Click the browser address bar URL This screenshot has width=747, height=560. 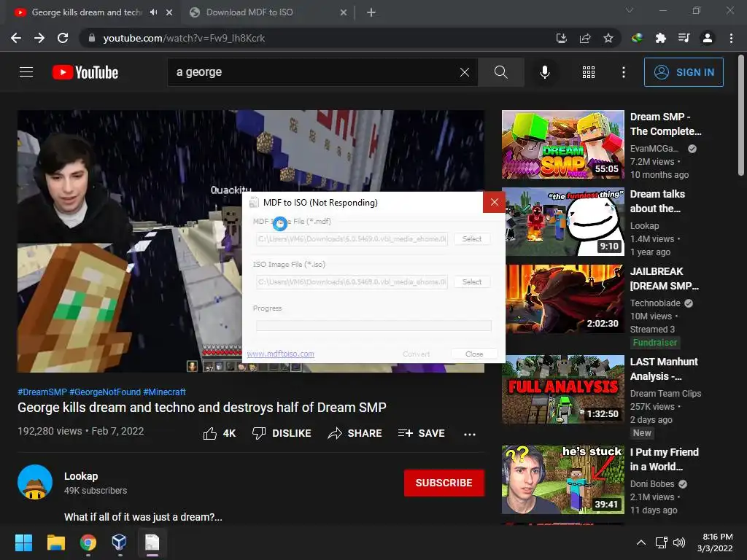click(184, 38)
